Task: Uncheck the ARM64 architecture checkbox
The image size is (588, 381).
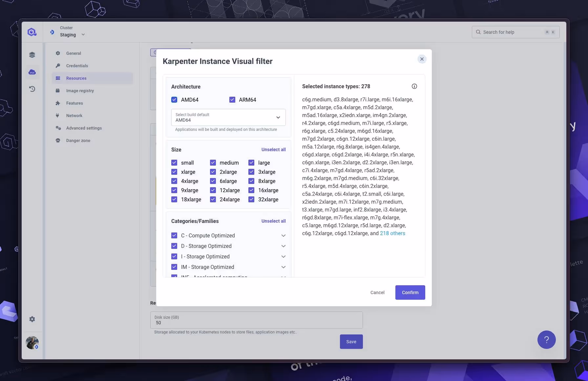Action: 232,100
